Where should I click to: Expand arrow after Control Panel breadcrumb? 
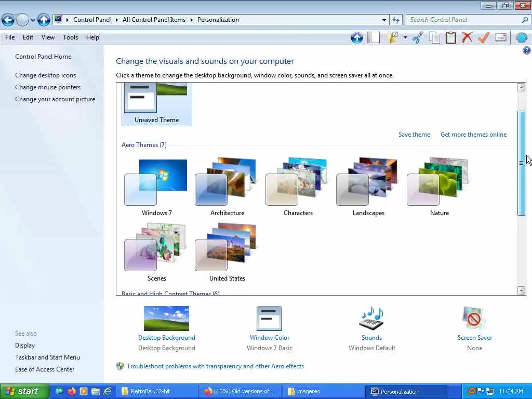tap(116, 20)
